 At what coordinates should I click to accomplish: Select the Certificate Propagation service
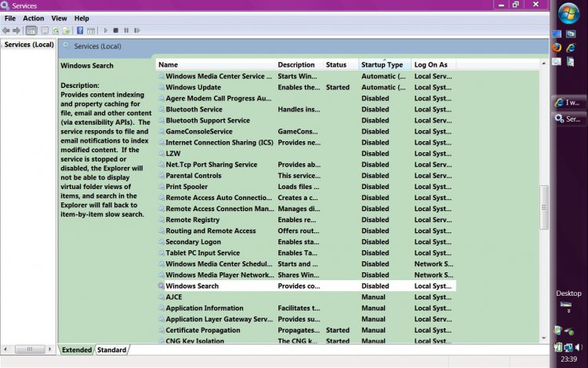click(x=306, y=330)
